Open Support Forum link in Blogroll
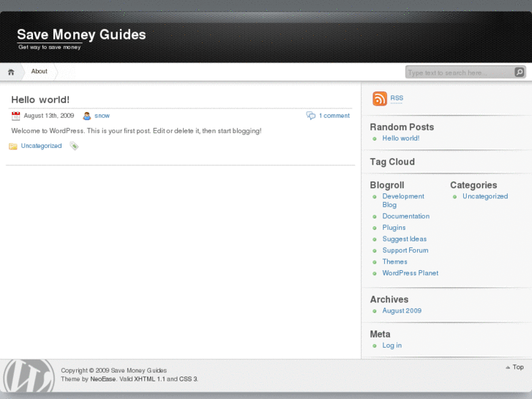Screen dimensions: 532x399 [405, 250]
